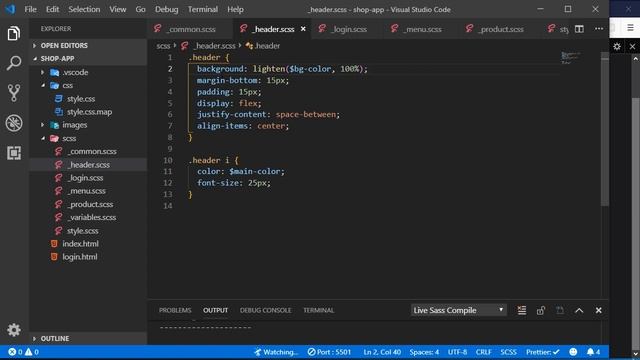Expand the Outline section

[x=88, y=338]
